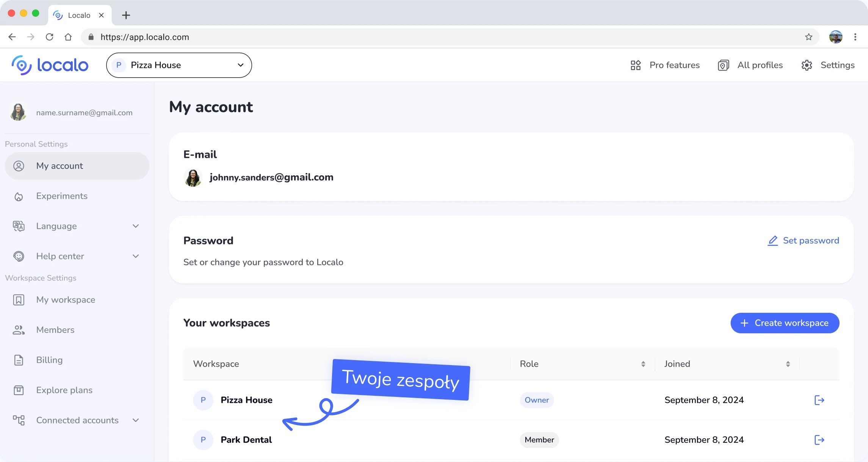This screenshot has width=868, height=462.
Task: Click the leave icon for Park Dental workspace
Action: [819, 440]
